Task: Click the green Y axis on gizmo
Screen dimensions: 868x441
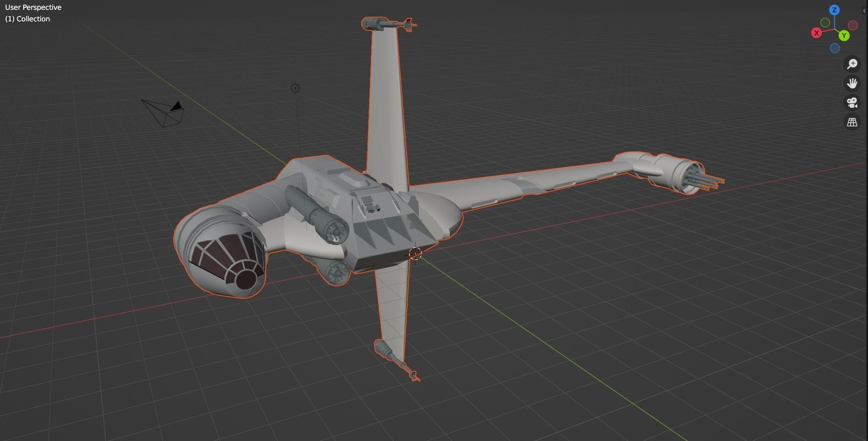Action: pyautogui.click(x=844, y=36)
